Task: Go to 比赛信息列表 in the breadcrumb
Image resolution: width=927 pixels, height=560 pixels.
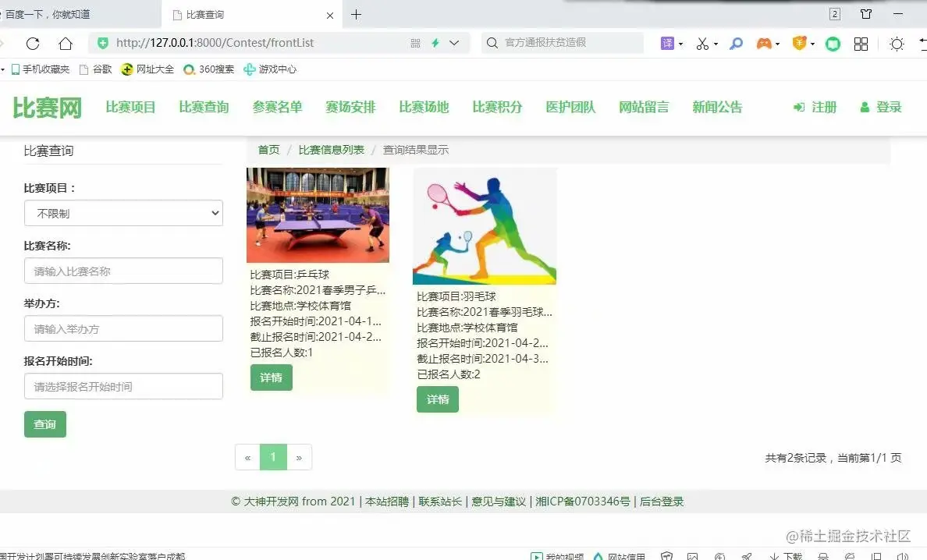Action: 331,150
